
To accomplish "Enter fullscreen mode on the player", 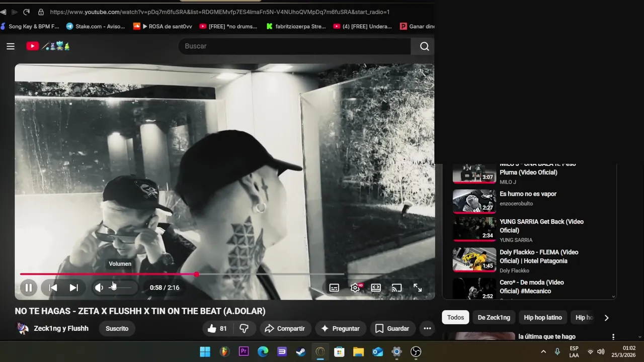I will click(418, 288).
